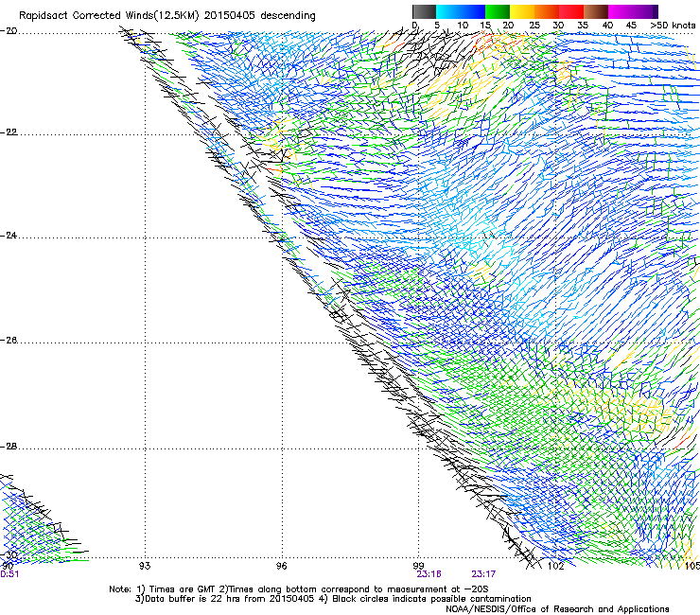Click the '99' longitude axis label

coord(418,566)
